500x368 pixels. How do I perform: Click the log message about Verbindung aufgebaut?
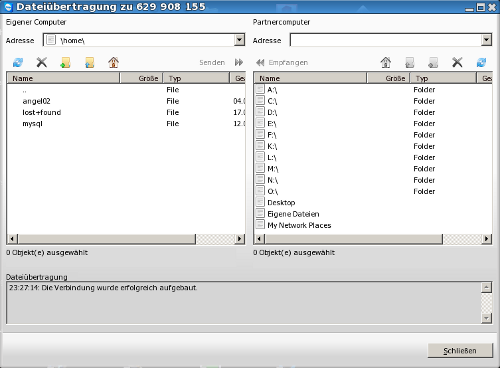click(x=103, y=288)
